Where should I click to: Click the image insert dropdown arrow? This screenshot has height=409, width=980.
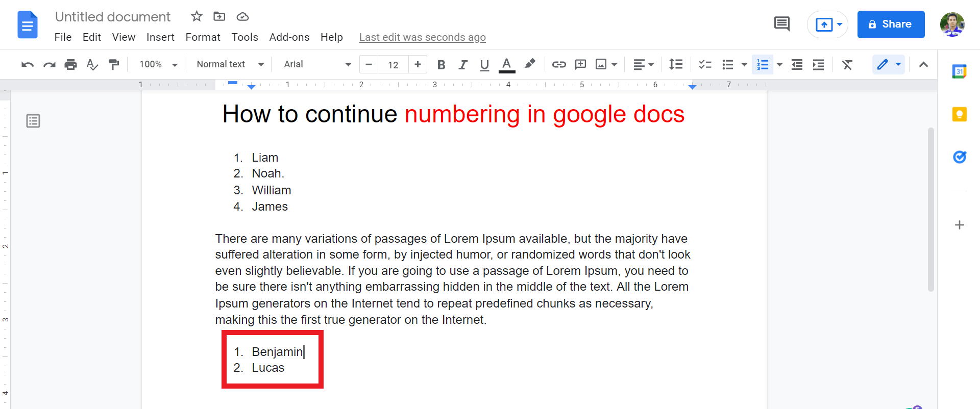pos(614,65)
